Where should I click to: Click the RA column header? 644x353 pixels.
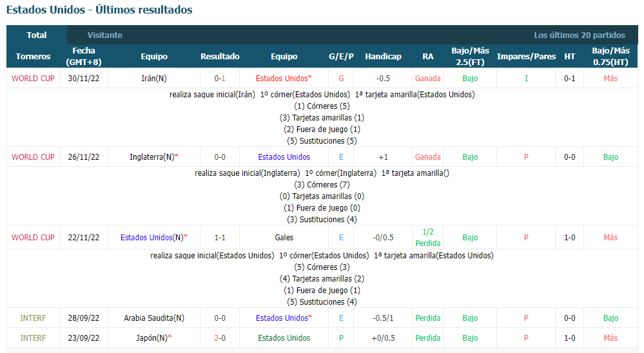point(427,56)
